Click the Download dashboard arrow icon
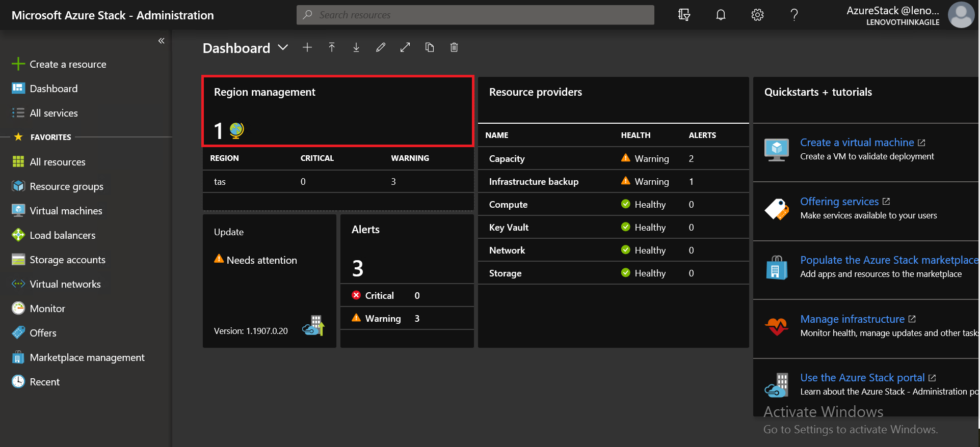The image size is (980, 447). click(356, 47)
